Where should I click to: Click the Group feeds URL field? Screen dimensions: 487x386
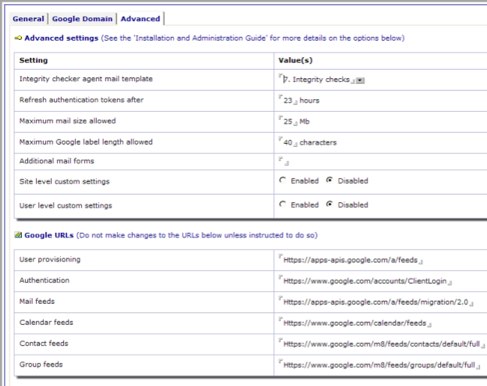pyautogui.click(x=379, y=365)
